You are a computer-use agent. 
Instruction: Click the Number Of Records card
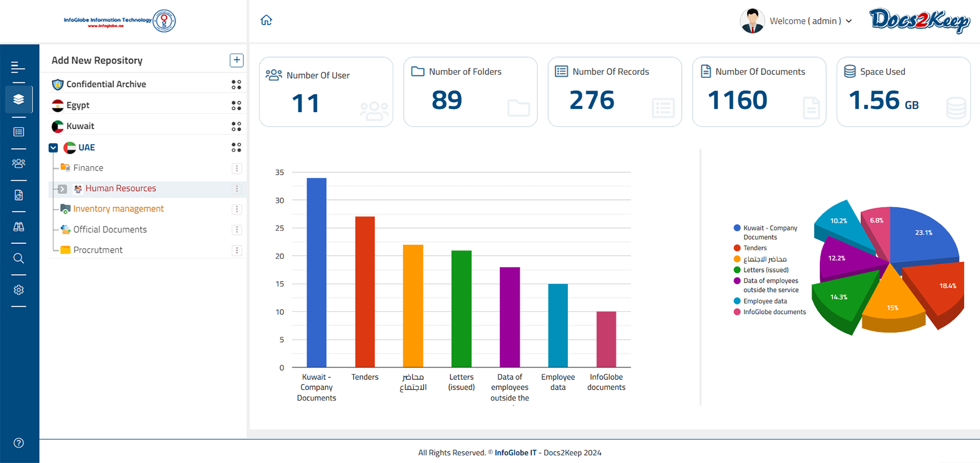click(x=615, y=92)
